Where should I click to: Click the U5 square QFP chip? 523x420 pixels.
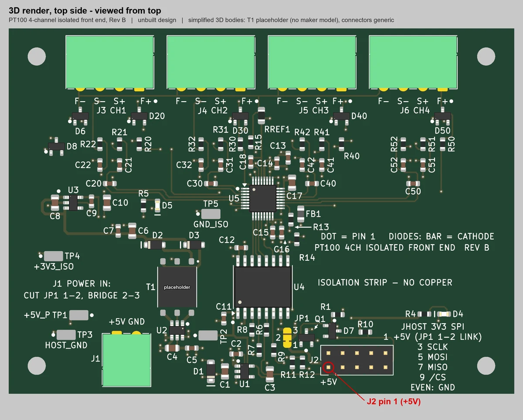[x=263, y=198]
